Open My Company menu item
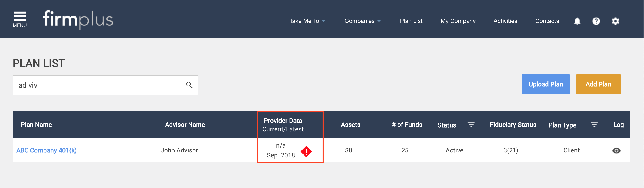Viewport: 644px width, 188px height. coord(458,21)
